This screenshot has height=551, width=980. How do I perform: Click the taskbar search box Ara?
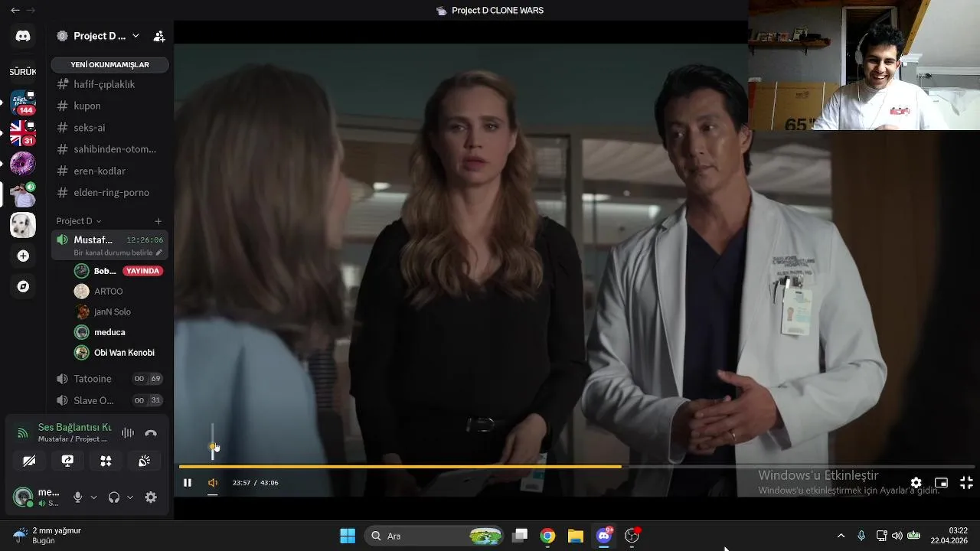click(x=435, y=536)
